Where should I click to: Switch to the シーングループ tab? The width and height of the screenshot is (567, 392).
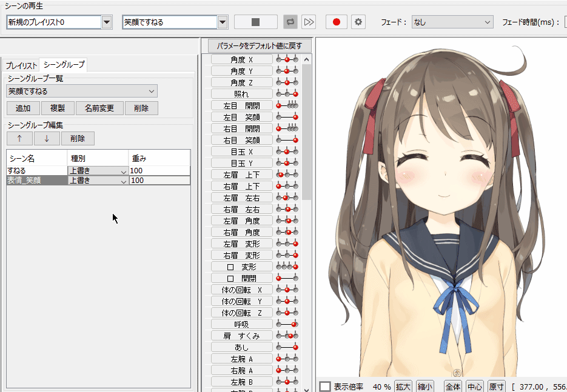(x=64, y=65)
